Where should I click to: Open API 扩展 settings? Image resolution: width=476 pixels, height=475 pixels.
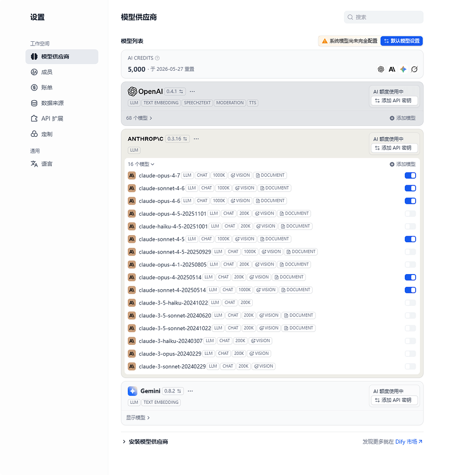62,119
